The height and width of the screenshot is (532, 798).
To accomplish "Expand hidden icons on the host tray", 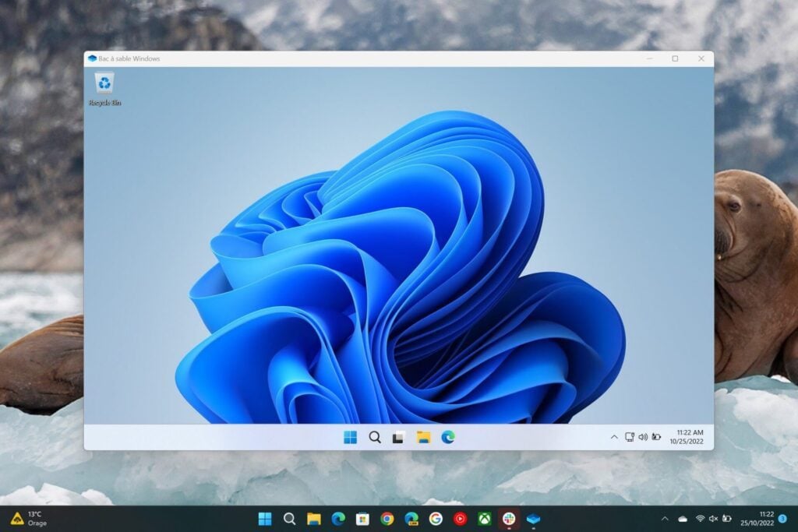I will pos(665,519).
